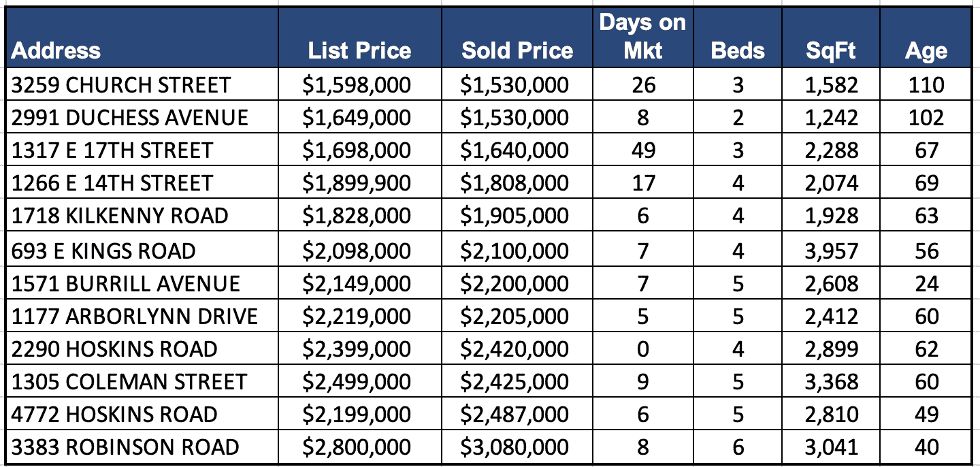Click the 1305 COLEMAN STREET cell
The height and width of the screenshot is (467, 980).
pos(129,382)
